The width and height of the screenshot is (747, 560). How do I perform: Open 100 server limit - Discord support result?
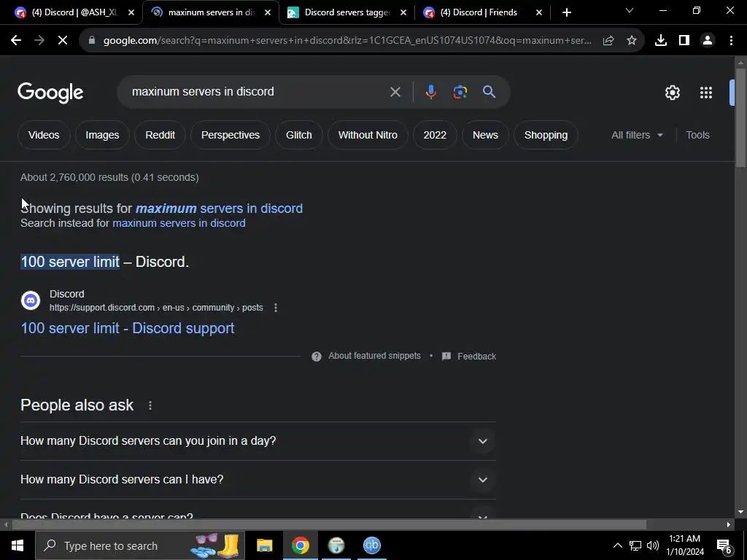[128, 328]
